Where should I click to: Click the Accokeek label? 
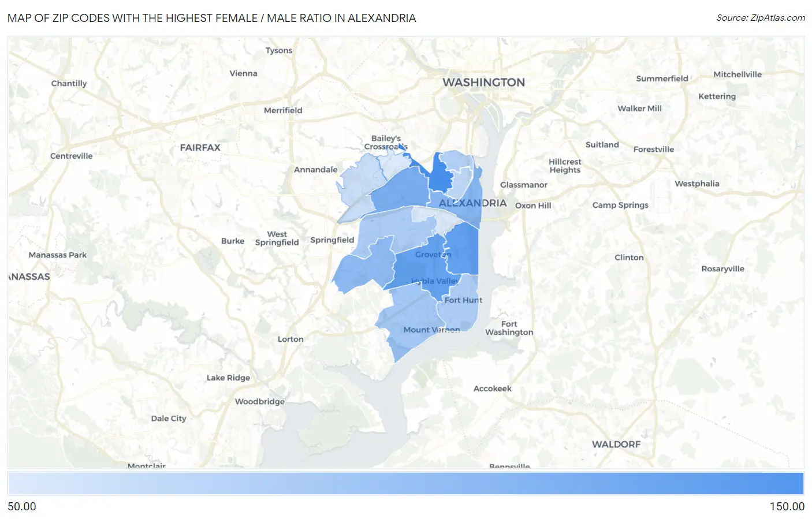pyautogui.click(x=493, y=389)
